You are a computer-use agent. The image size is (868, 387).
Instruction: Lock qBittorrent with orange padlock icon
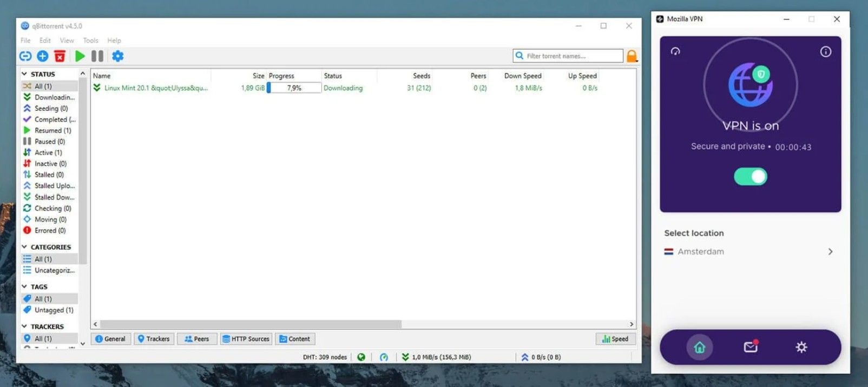(x=632, y=56)
